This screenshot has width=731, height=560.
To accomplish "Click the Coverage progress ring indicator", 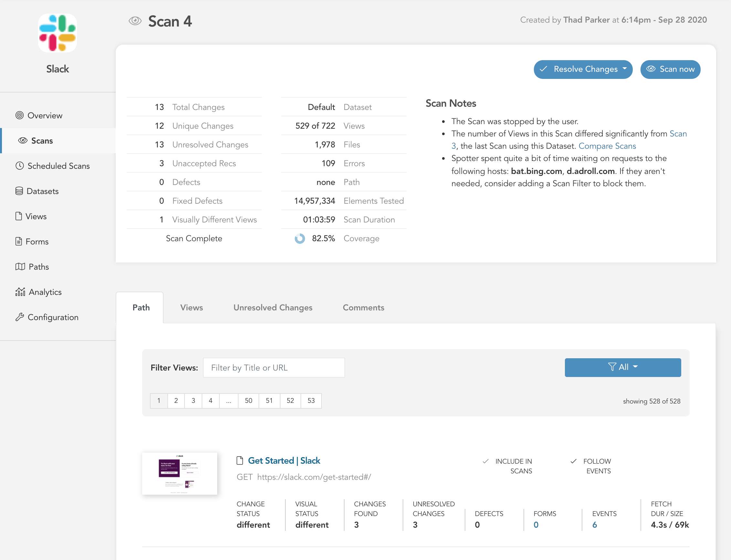I will click(300, 239).
